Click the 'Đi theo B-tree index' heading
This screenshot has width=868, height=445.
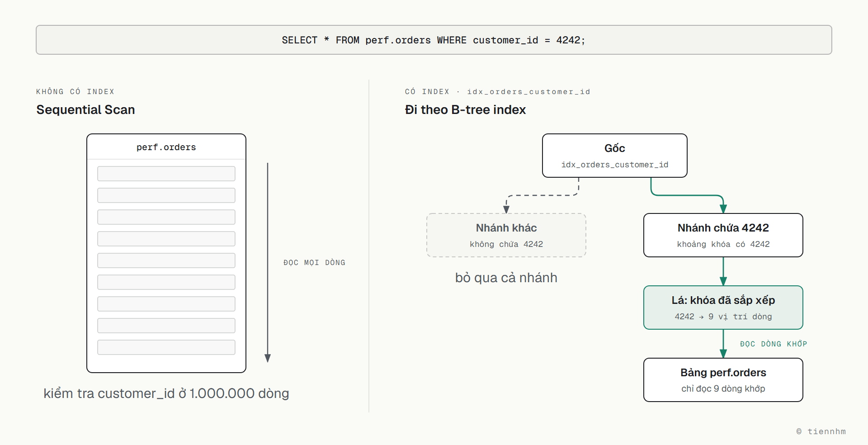click(x=465, y=110)
